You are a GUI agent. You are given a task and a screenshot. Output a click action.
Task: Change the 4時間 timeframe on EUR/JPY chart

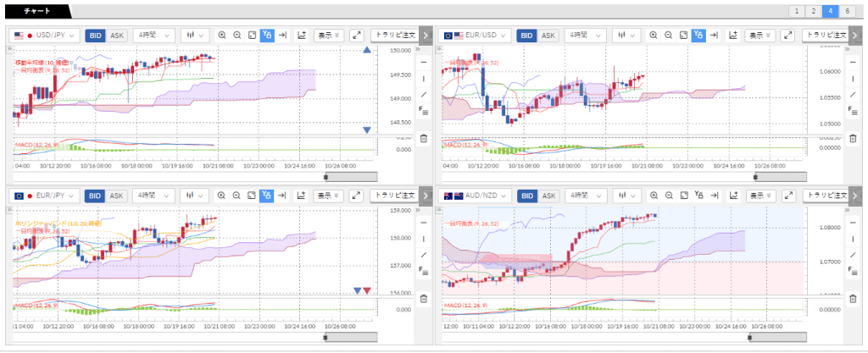tap(154, 196)
